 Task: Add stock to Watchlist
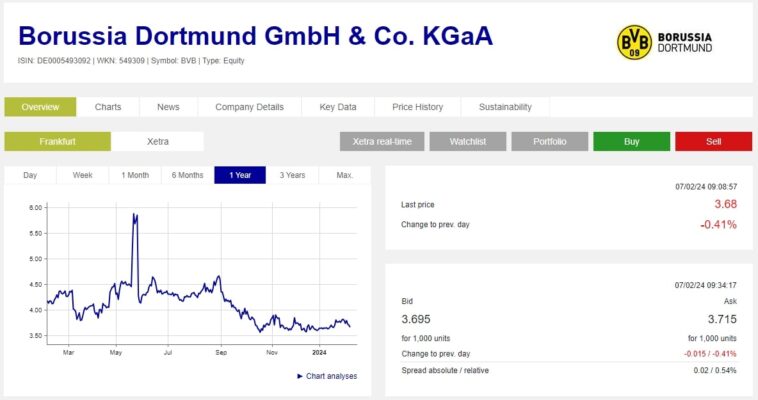pos(467,142)
